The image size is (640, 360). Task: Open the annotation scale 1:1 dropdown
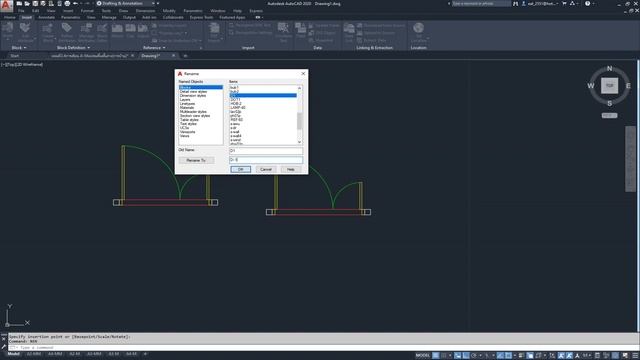pos(587,356)
